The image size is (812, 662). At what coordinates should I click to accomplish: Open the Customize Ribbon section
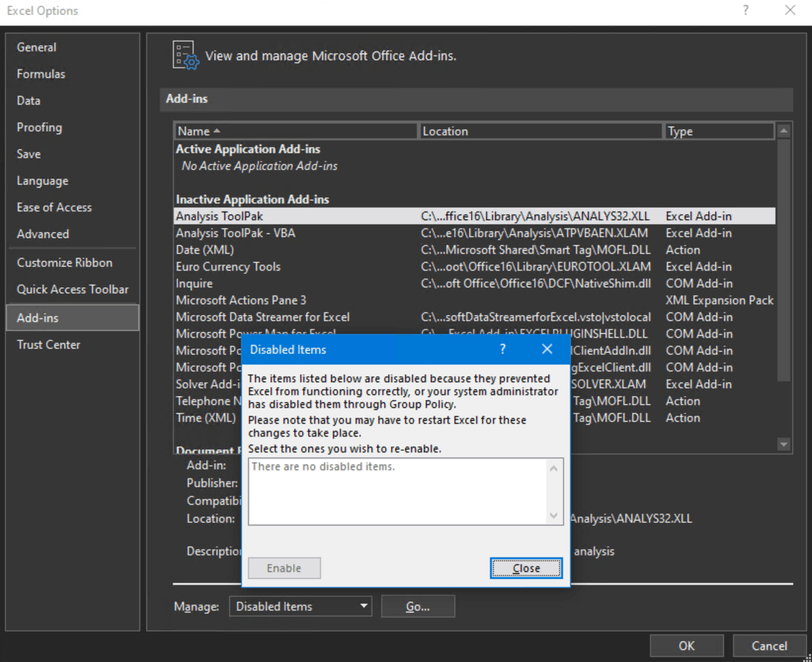pyautogui.click(x=64, y=262)
